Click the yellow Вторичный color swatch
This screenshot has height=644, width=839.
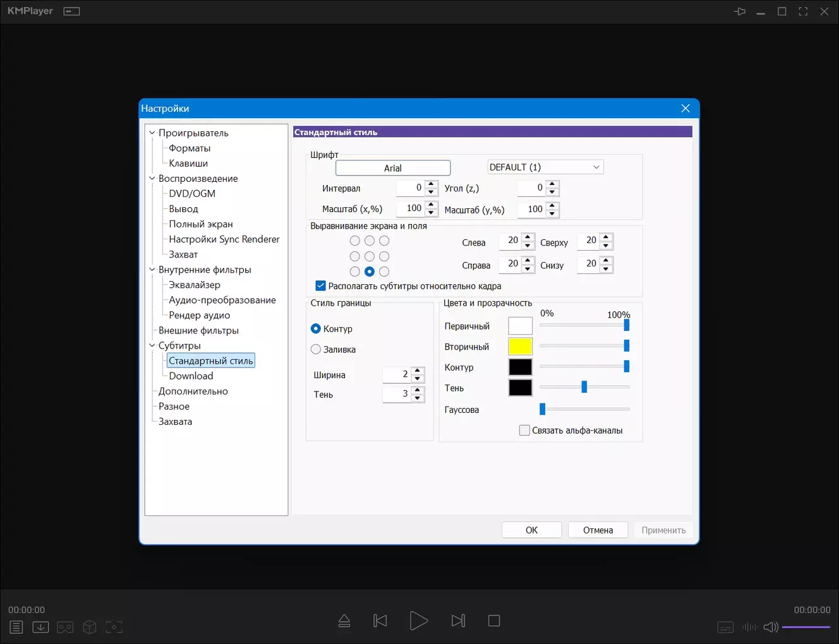tap(520, 347)
